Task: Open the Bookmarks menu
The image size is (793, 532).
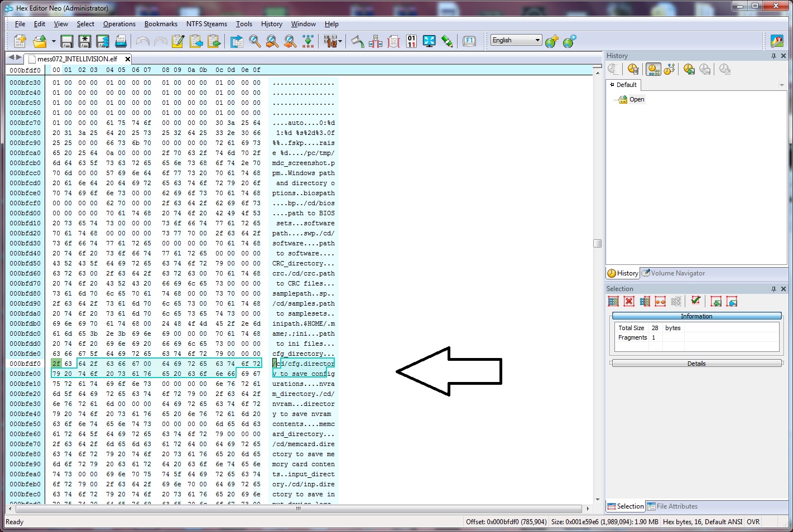Action: coord(161,24)
